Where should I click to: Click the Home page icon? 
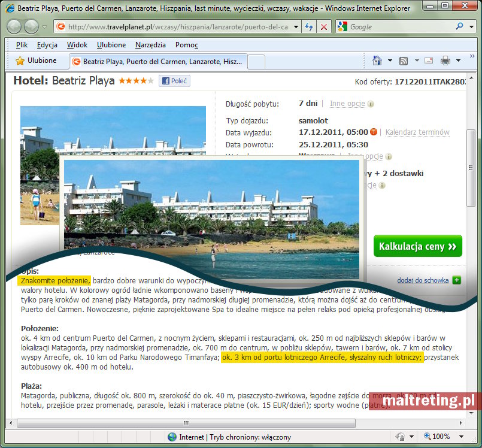pyautogui.click(x=377, y=60)
